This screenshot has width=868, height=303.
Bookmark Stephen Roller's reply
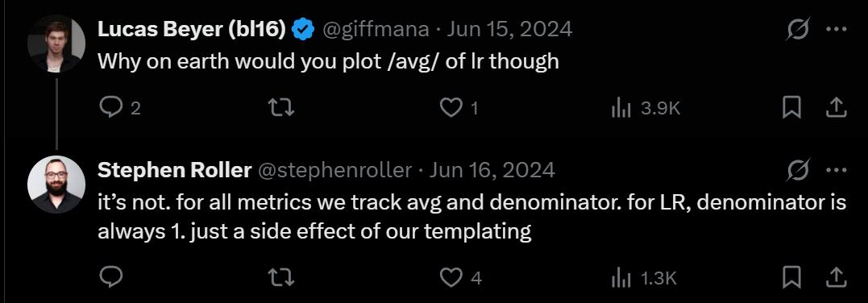791,276
